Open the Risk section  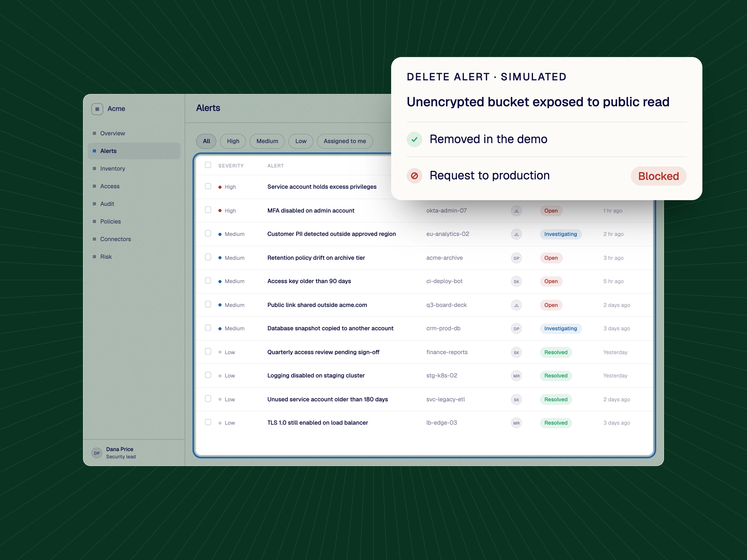point(134,257)
